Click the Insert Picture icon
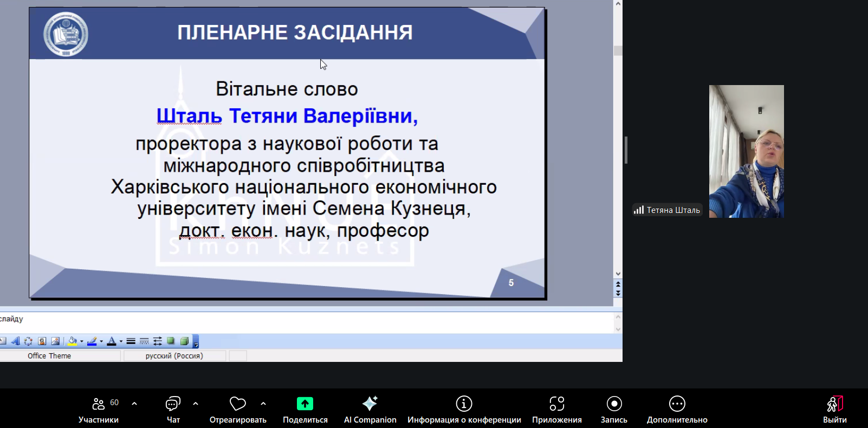This screenshot has width=868, height=428. 55,341
